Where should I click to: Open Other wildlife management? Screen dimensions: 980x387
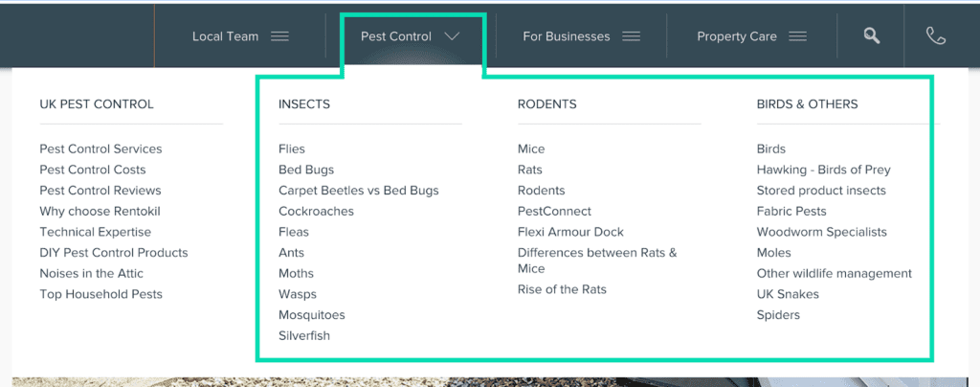[835, 273]
